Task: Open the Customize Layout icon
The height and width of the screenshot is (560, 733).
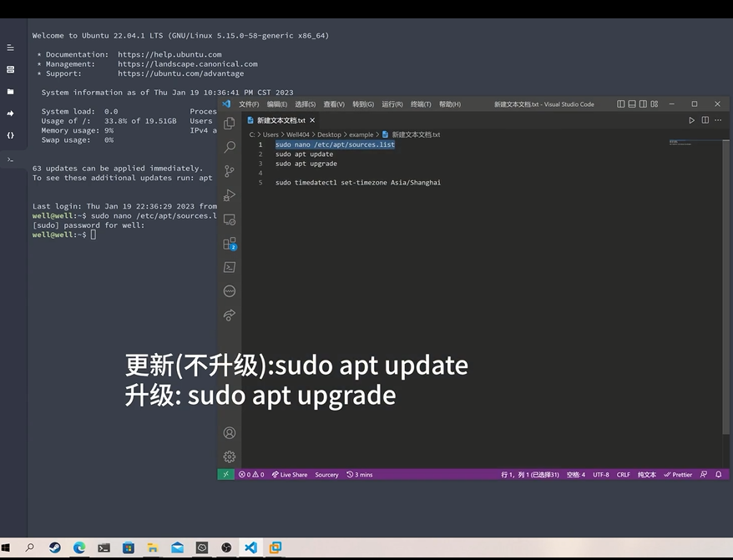Action: (655, 103)
